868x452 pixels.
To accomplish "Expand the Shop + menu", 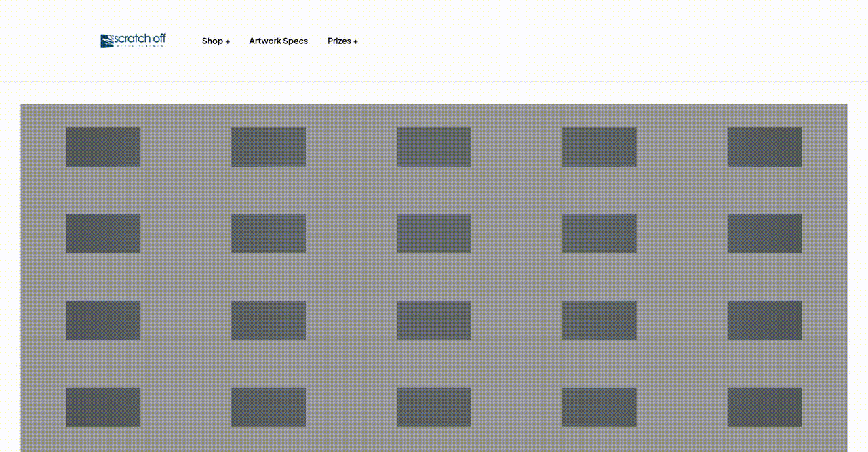I will tap(216, 41).
